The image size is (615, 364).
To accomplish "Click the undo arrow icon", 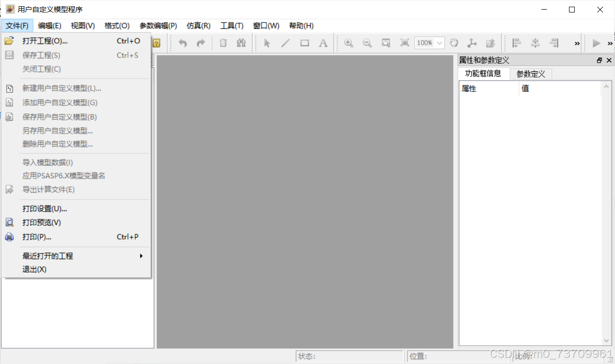I will pyautogui.click(x=182, y=43).
